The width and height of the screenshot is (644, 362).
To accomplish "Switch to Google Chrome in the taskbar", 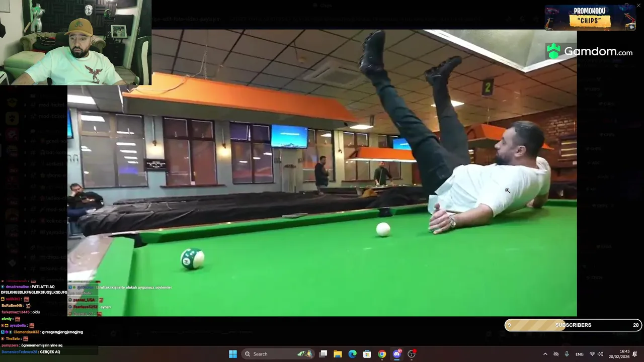I will [x=382, y=354].
